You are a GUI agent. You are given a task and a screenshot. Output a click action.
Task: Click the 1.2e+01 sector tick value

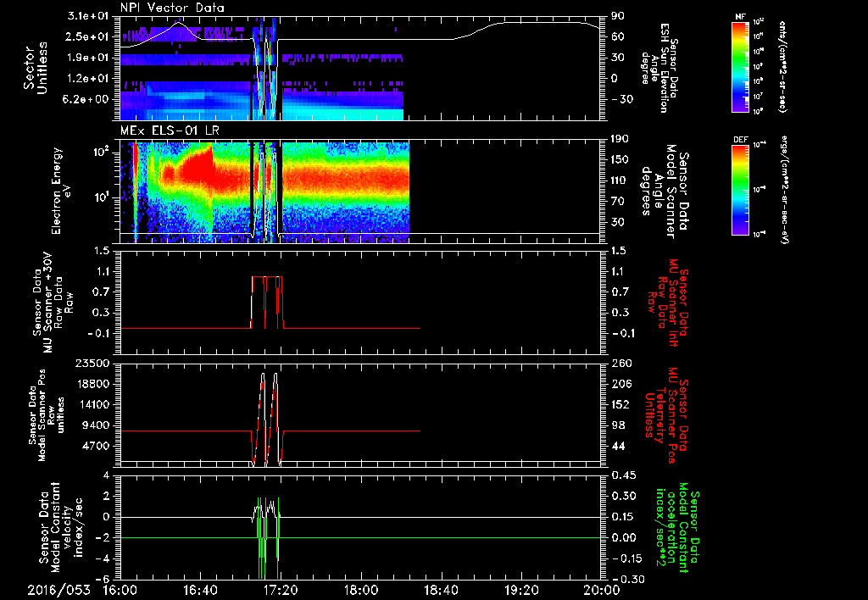point(86,78)
